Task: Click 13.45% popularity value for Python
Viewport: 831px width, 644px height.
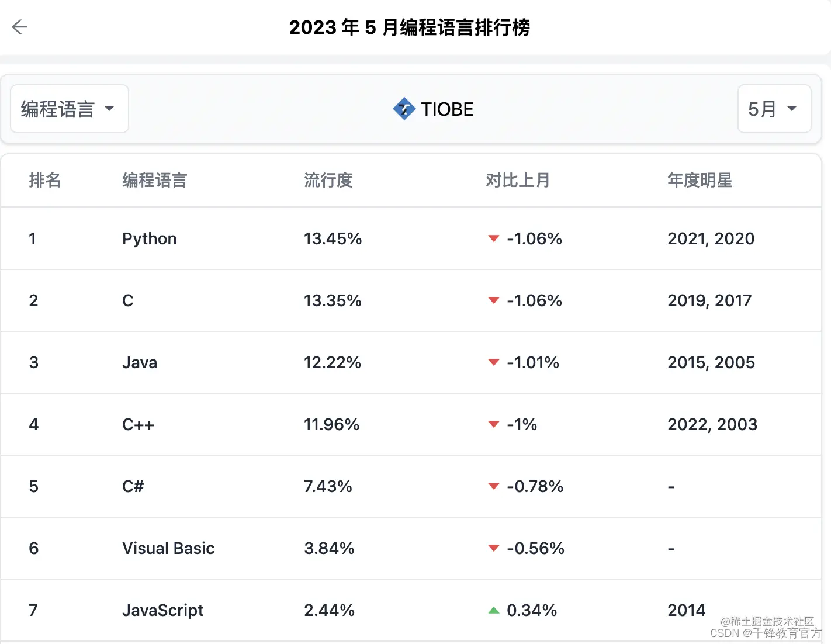Action: 333,239
